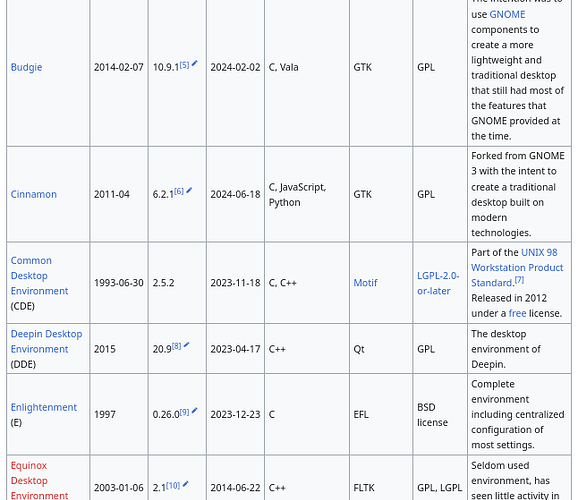Follow the Common Desktop Environment link
Screen dimensions: 578x500
click(39, 276)
